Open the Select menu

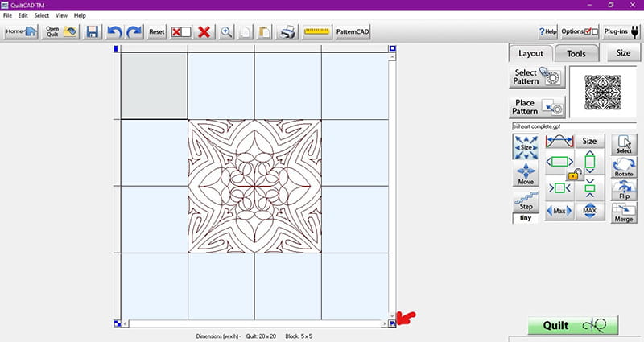[42, 15]
